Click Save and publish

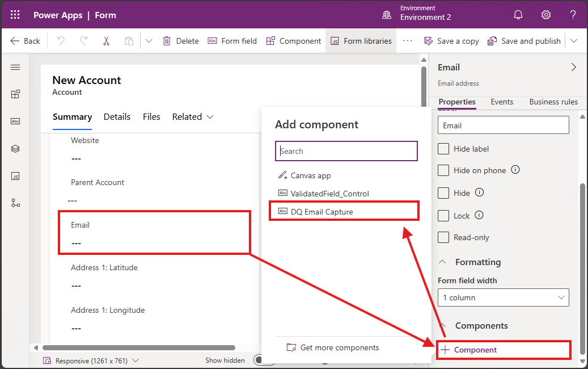pos(524,41)
